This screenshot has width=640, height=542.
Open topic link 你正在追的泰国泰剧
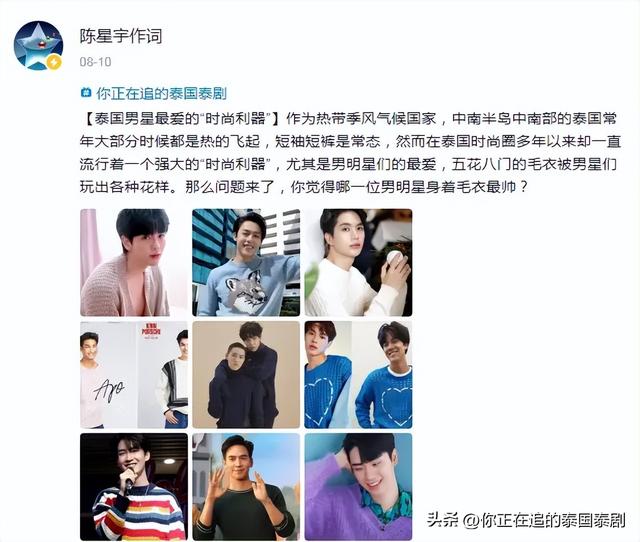point(161,93)
